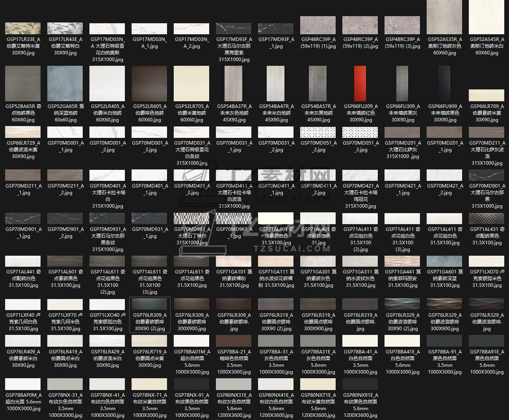Select the GSP52AS45R_A 奥斯汀地砖米白 thumbnail
The width and height of the screenshot is (509, 420).
pyautogui.click(x=487, y=17)
